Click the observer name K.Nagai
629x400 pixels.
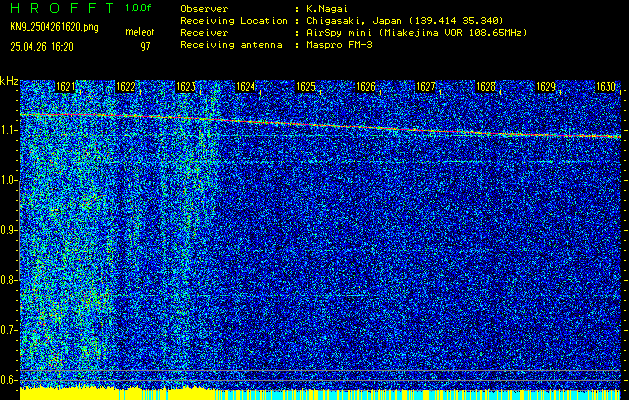325,9
